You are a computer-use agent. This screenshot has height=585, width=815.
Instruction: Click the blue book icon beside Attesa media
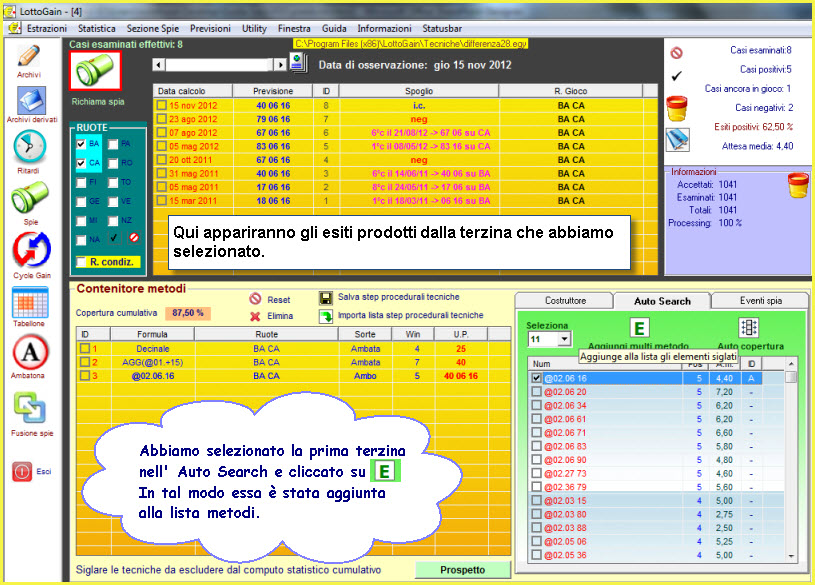[678, 139]
